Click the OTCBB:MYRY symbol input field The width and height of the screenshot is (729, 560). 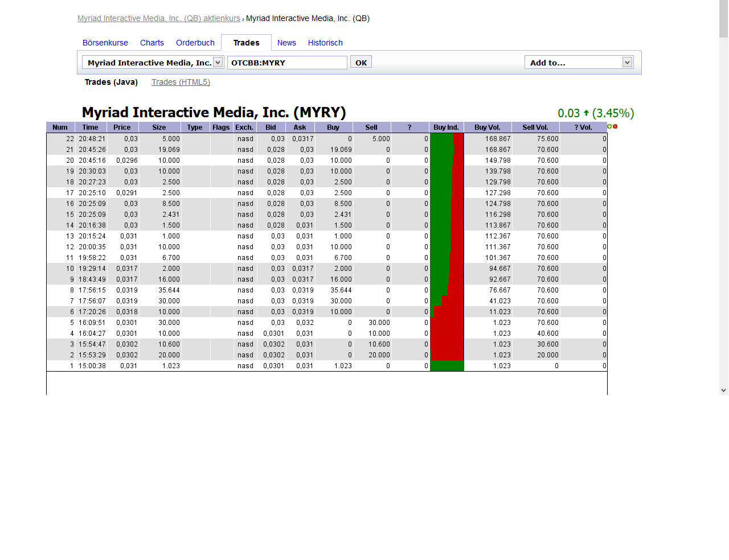[x=287, y=63]
